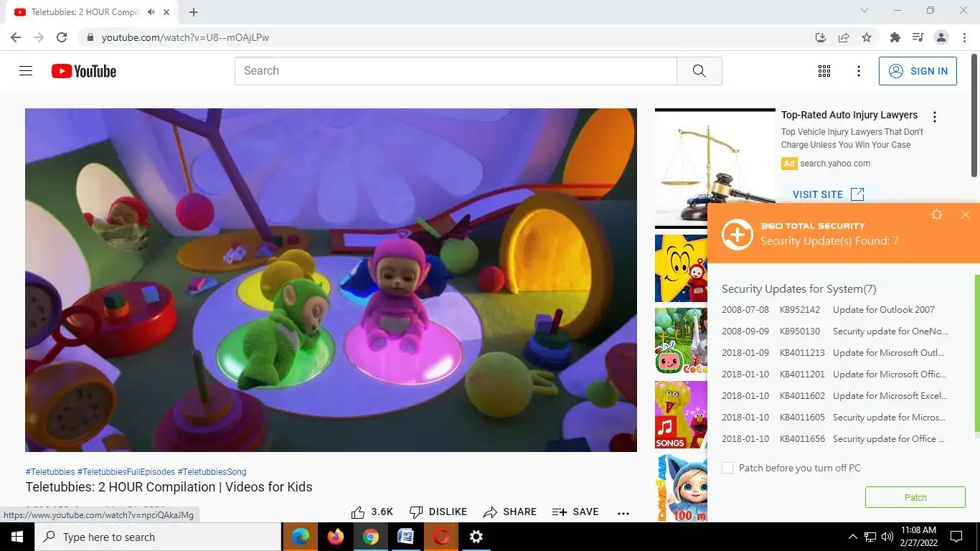
Task: Open Microsoft Edge from taskbar
Action: point(300,537)
